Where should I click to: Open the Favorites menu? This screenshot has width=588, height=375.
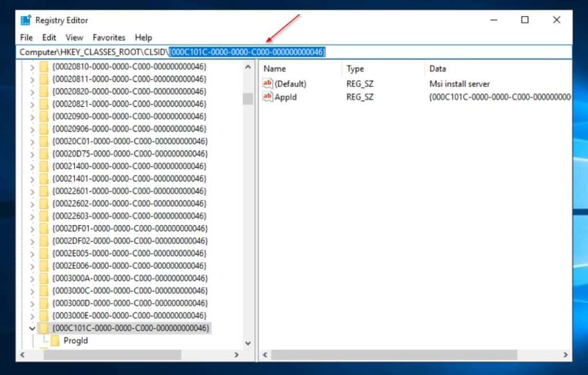109,37
